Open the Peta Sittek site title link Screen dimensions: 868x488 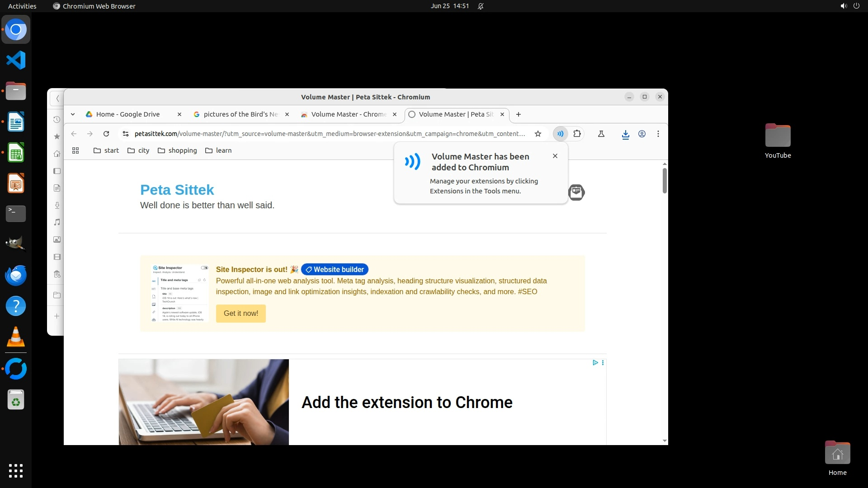(177, 190)
